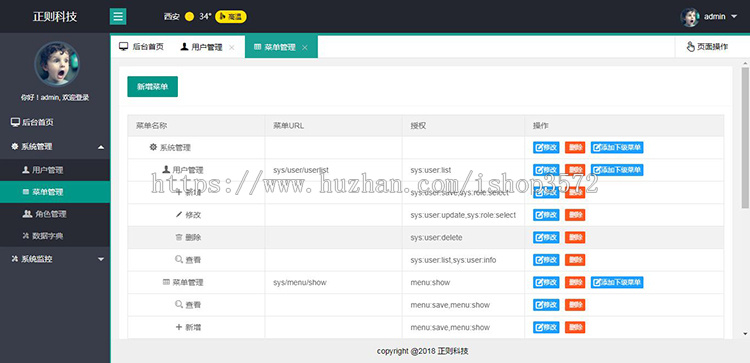Switch to the 用户管理 tab

tap(201, 47)
